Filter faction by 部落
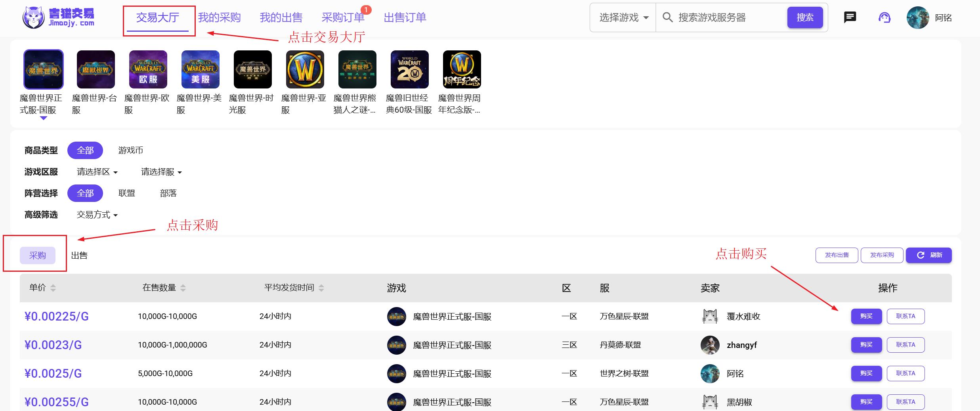The height and width of the screenshot is (411, 980). pos(168,193)
